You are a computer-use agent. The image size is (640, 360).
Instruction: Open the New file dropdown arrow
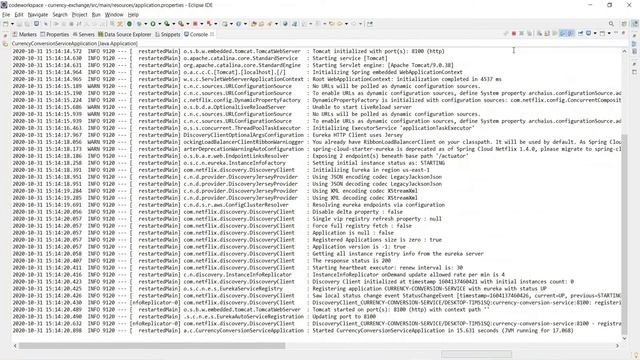click(x=12, y=24)
